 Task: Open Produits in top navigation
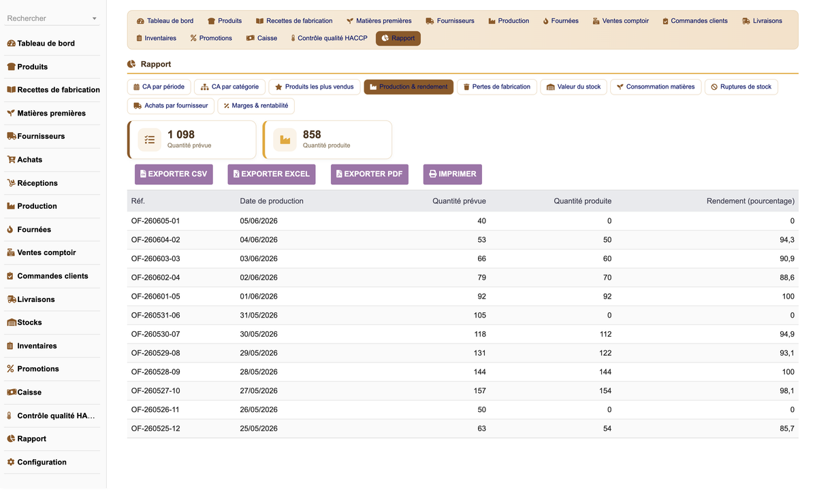225,21
